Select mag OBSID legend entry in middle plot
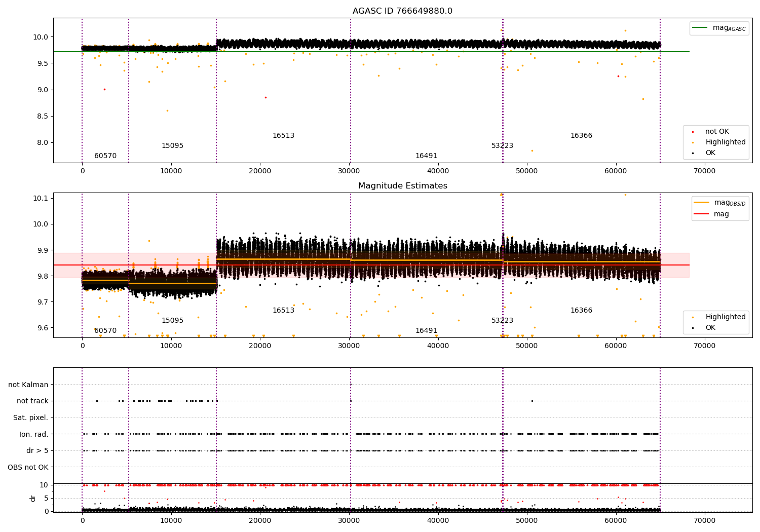This screenshot has height=532, width=760. coord(719,203)
